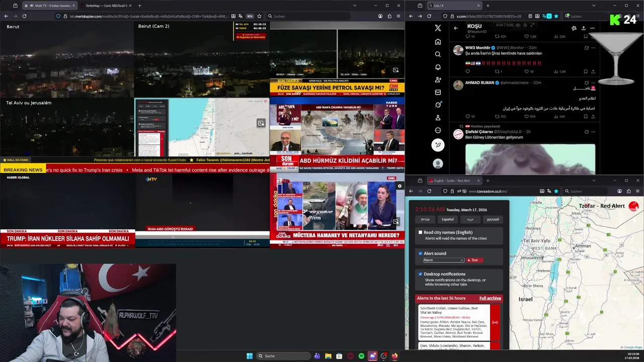
Task: Open X More circle icon
Action: click(438, 130)
